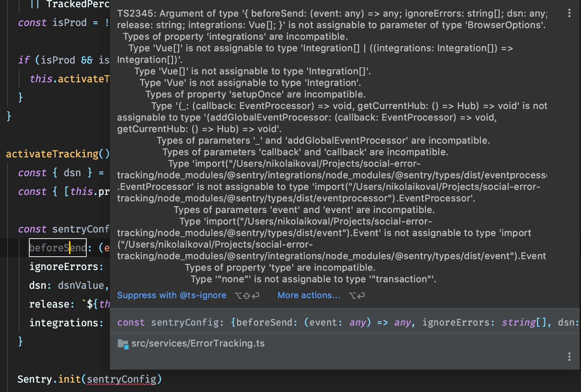Open the src/services/ErrorTracking.ts file path
This screenshot has width=581, height=392.
(x=198, y=343)
